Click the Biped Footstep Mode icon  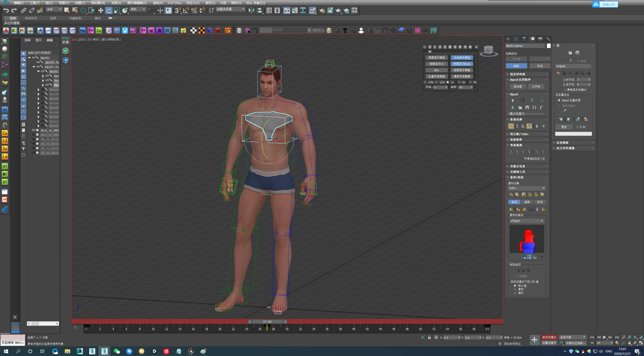pyautogui.click(x=522, y=100)
